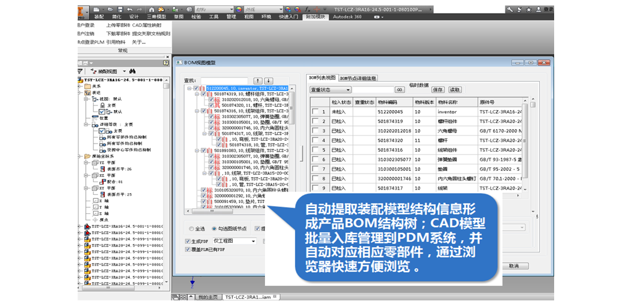The image size is (644, 305).
Task: Click the appearance color sphere icon in toolbar
Action: 239,9
